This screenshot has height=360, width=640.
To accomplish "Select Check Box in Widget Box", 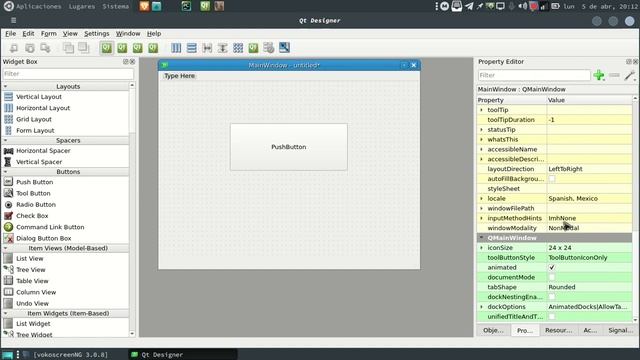I will (32, 216).
